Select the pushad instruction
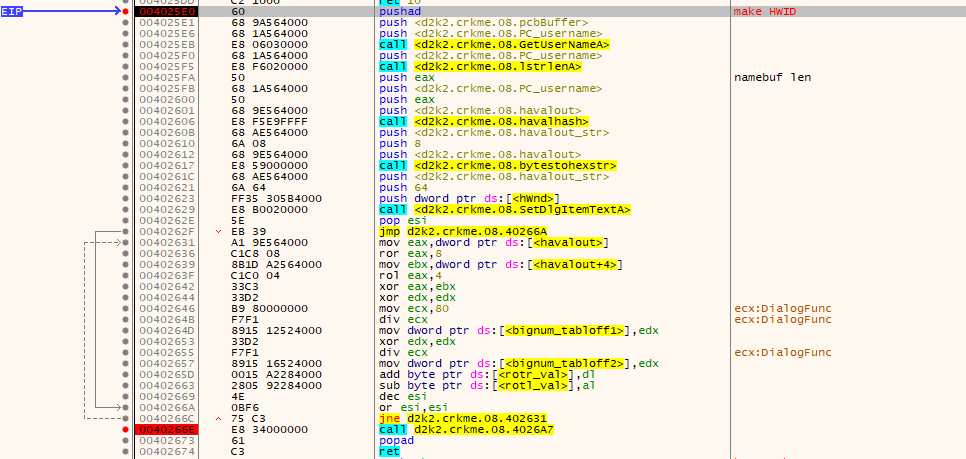The height and width of the screenshot is (459, 966). point(400,12)
